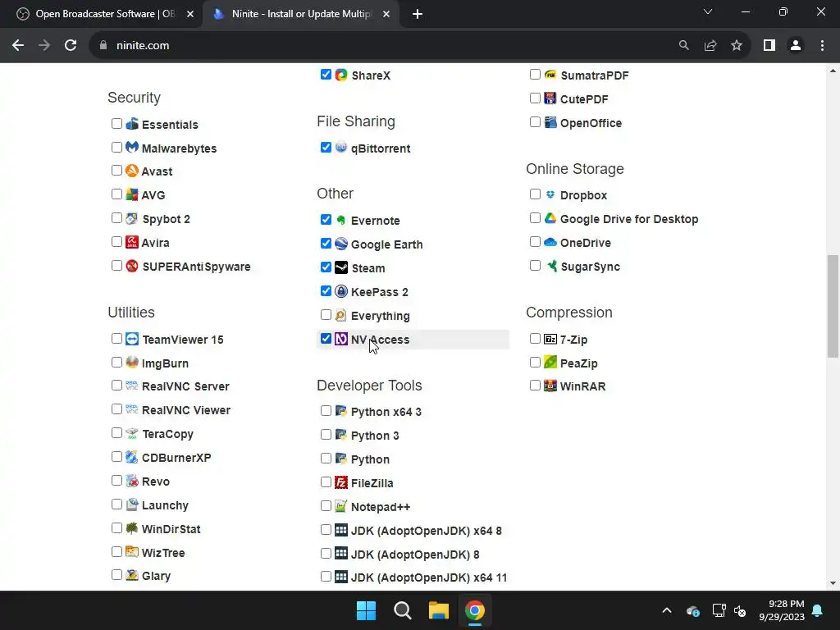Click the Chrome taskbar icon
Image resolution: width=840 pixels, height=630 pixels.
point(475,610)
